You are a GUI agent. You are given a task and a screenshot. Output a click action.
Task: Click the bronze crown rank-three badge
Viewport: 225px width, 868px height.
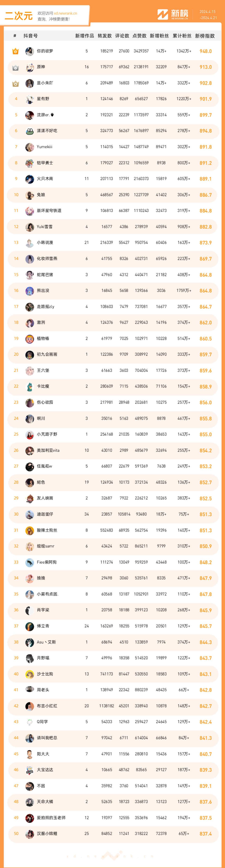[15, 83]
